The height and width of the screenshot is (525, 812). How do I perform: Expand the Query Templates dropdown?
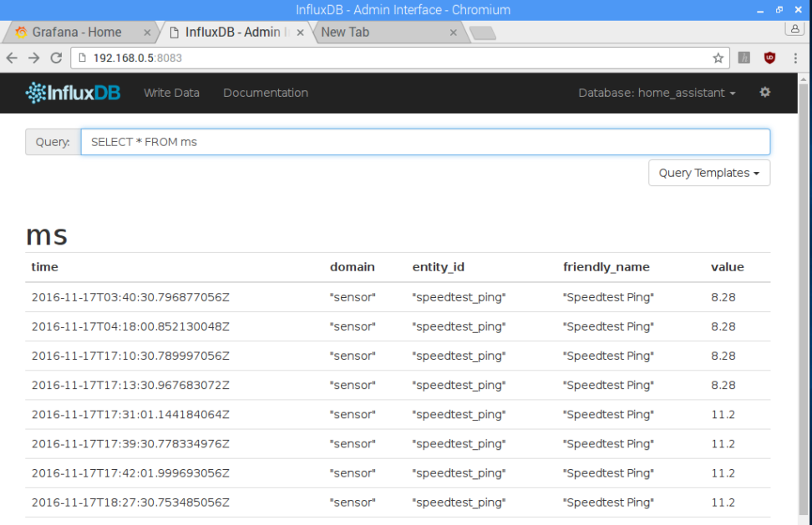click(x=708, y=173)
